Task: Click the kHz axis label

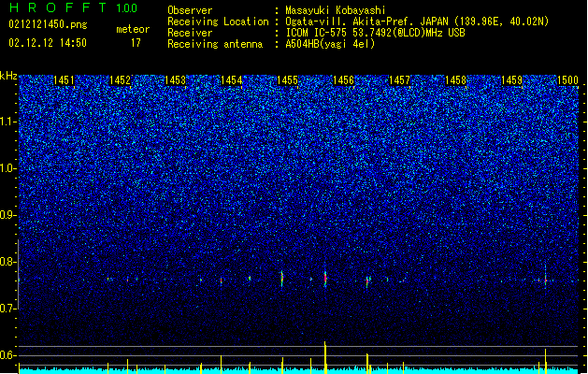Action: pyautogui.click(x=8, y=76)
